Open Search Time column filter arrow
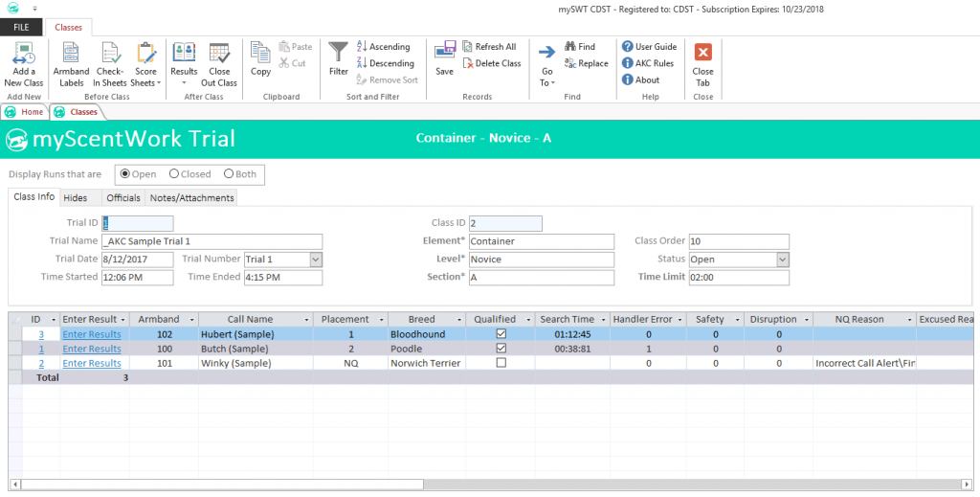 603,320
